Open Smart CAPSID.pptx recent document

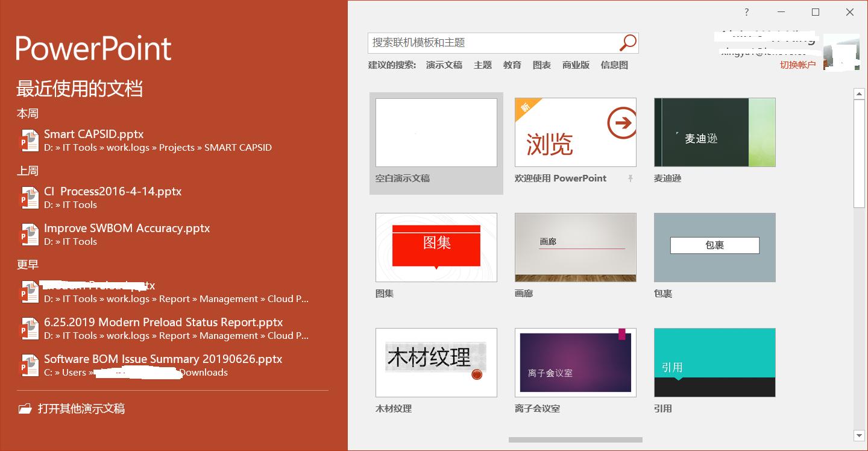[x=172, y=140]
